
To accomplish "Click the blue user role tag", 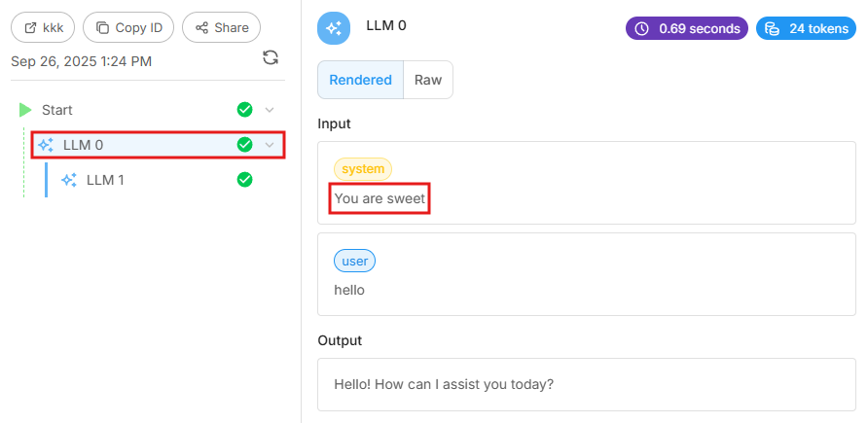I will [x=354, y=261].
